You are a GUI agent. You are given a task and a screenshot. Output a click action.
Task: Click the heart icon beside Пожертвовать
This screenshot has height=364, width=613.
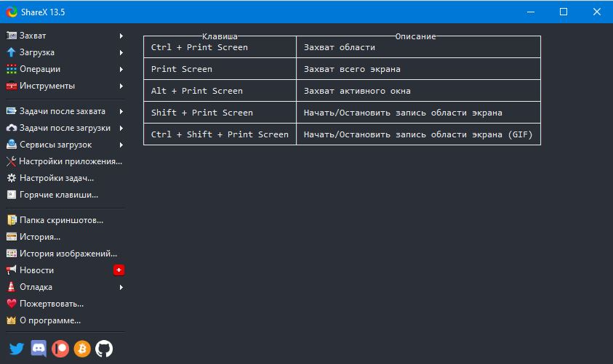12,304
